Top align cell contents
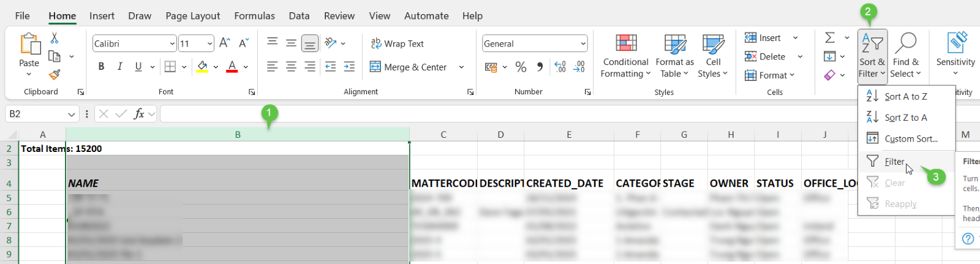The image size is (980, 264). click(273, 43)
